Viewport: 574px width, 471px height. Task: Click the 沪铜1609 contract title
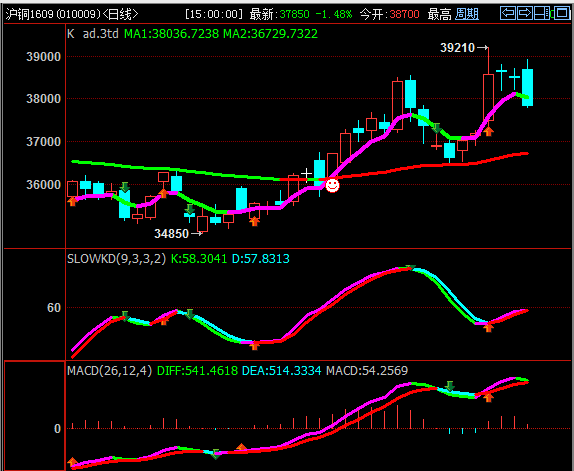(x=30, y=14)
